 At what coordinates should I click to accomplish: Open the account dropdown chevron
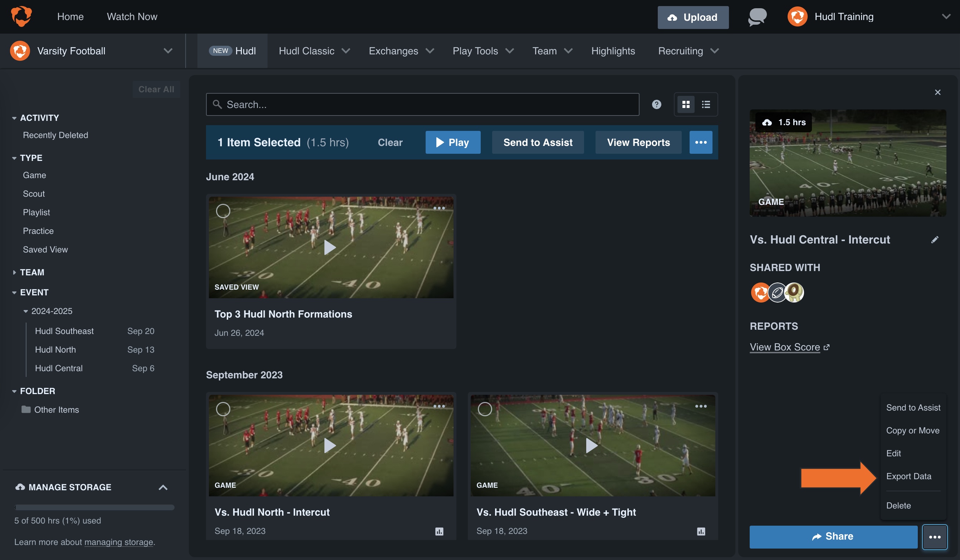pos(946,17)
